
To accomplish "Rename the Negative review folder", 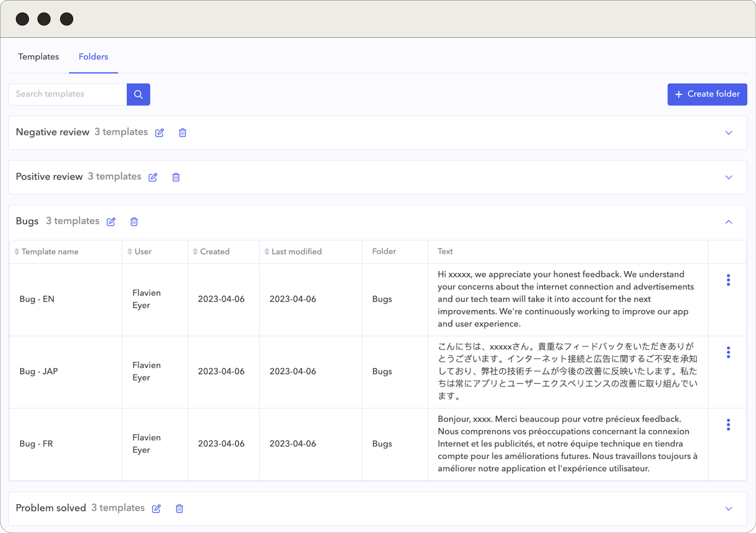I will (159, 132).
